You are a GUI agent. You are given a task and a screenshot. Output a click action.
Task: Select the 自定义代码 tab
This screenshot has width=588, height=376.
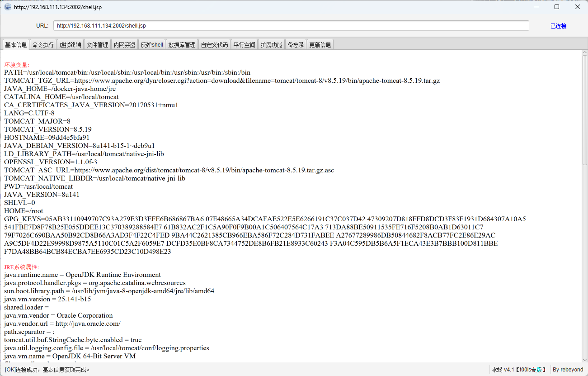(x=214, y=45)
